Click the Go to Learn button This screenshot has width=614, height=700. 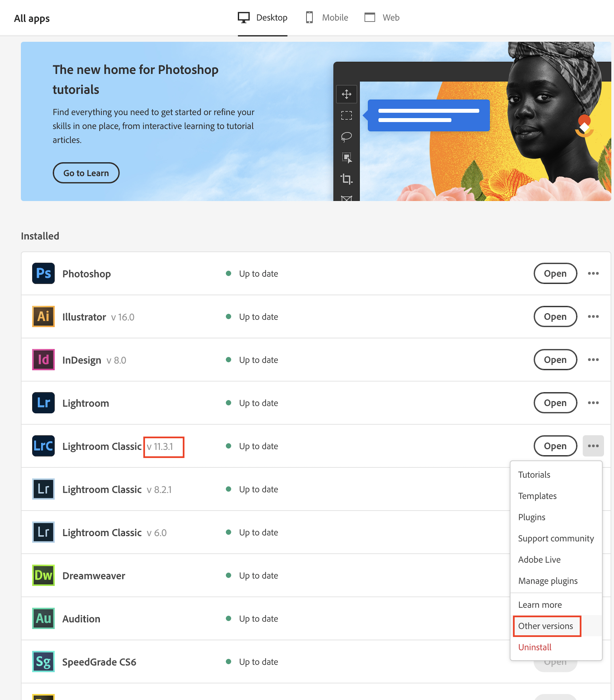pyautogui.click(x=86, y=173)
